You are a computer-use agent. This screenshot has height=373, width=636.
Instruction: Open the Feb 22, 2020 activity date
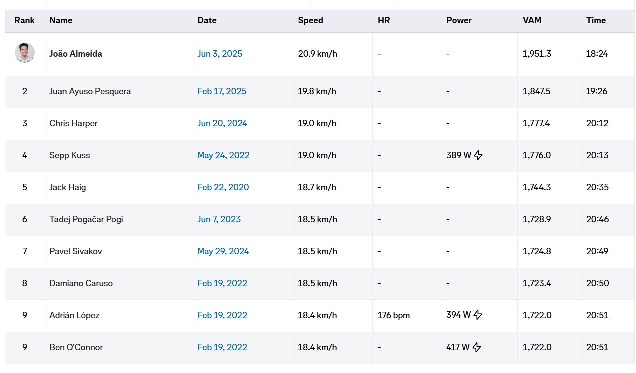point(223,187)
